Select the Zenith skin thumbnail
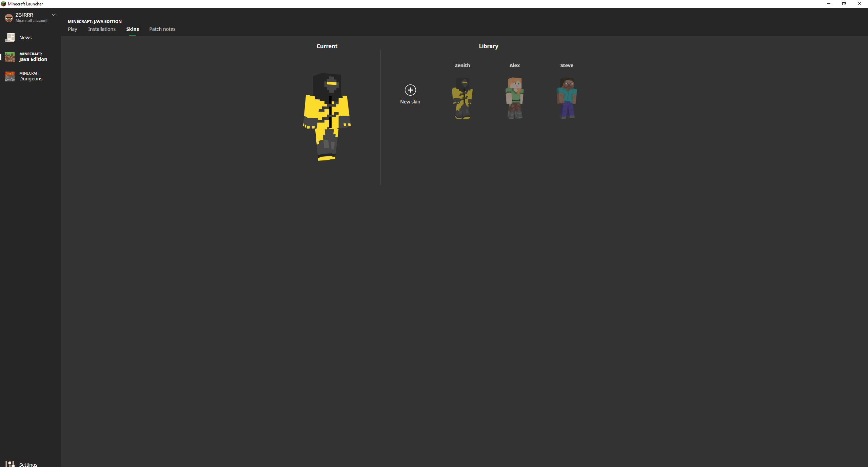The width and height of the screenshot is (868, 467). point(462,98)
